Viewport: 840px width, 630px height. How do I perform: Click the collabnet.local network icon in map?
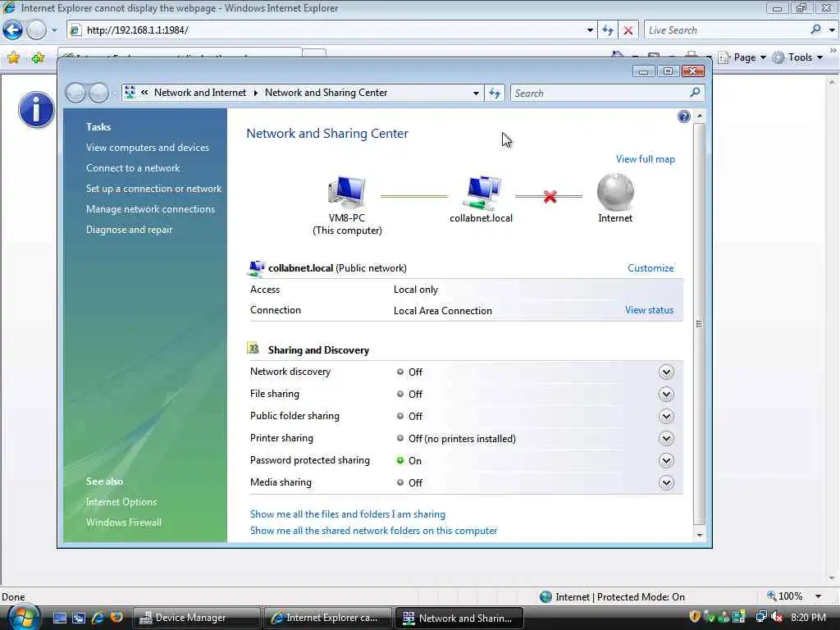click(x=482, y=193)
